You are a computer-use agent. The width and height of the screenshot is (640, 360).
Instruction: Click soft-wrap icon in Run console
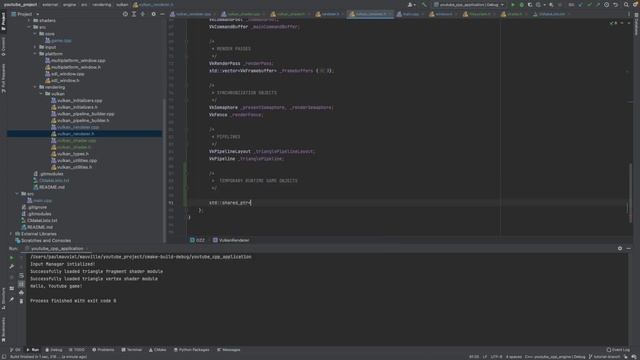pyautogui.click(x=22, y=276)
